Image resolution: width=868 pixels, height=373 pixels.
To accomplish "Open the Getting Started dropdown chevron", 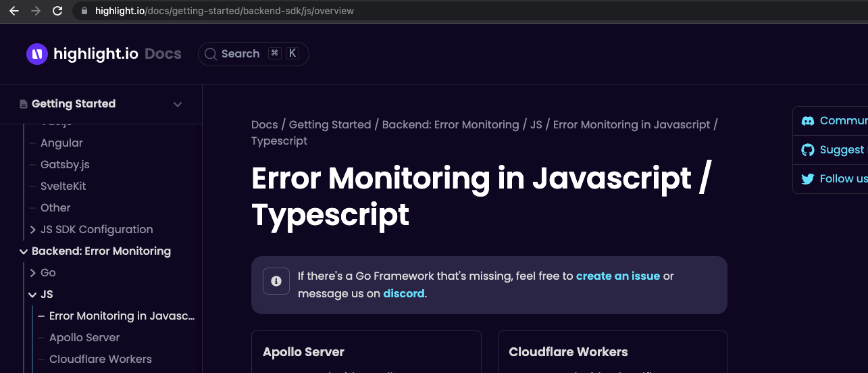I will [x=178, y=104].
